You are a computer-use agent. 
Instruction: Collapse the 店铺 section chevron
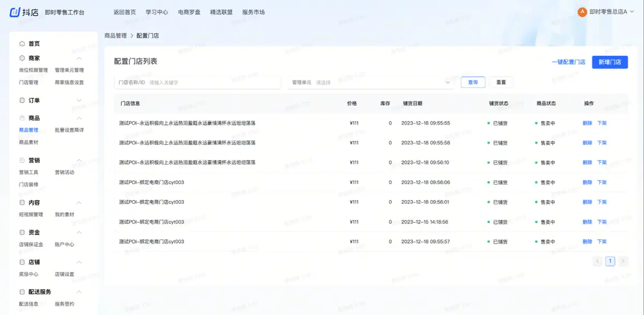pos(79,262)
